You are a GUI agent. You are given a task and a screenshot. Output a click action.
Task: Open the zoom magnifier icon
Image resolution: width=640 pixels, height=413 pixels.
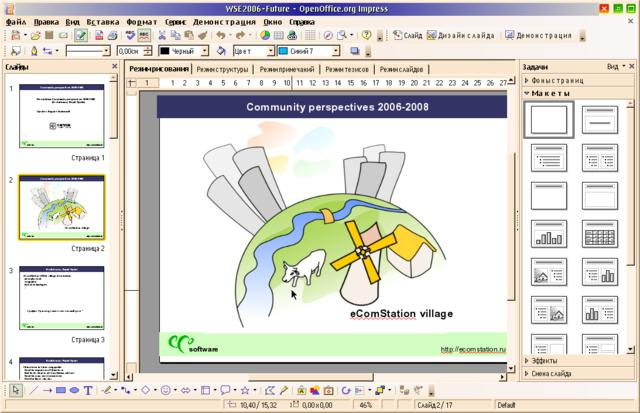pos(342,36)
